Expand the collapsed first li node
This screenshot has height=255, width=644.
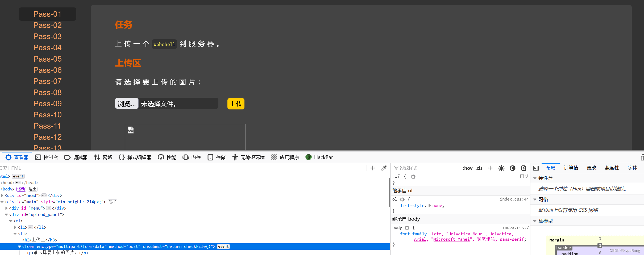pos(15,227)
